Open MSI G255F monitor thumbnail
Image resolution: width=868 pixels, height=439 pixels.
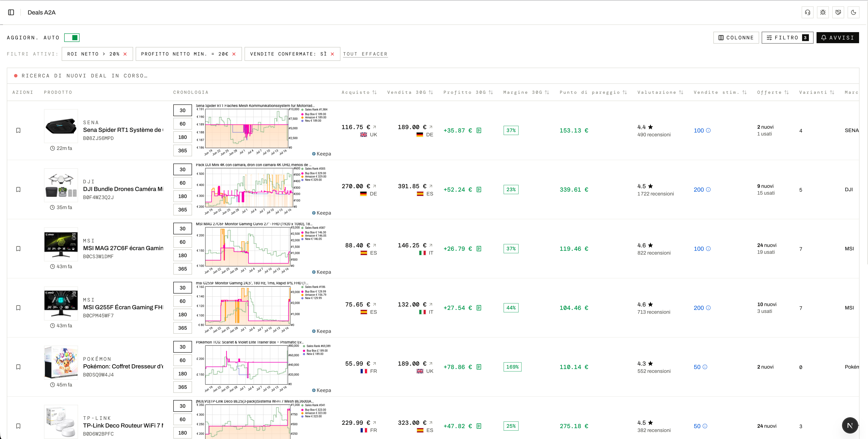(61, 304)
